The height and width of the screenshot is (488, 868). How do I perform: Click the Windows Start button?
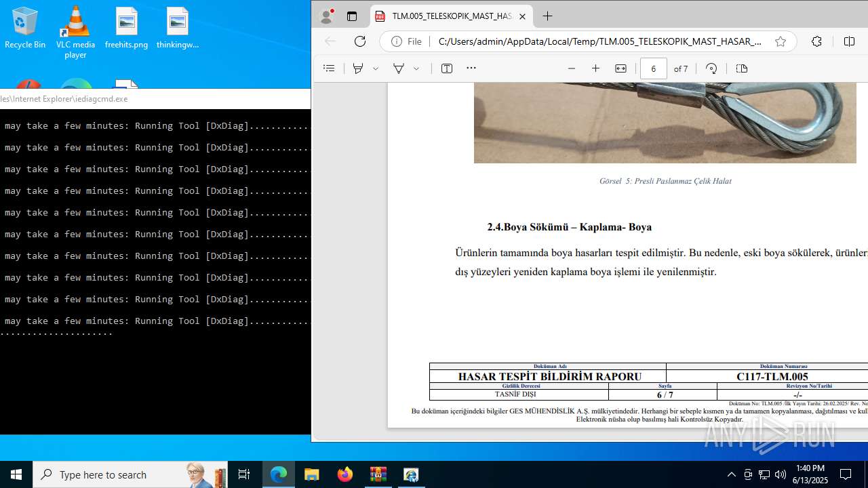click(x=16, y=474)
